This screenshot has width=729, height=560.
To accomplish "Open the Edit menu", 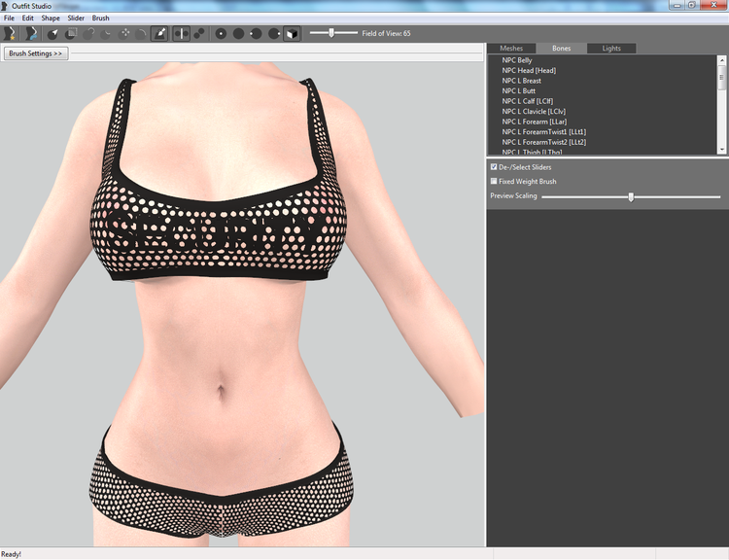I will [28, 18].
